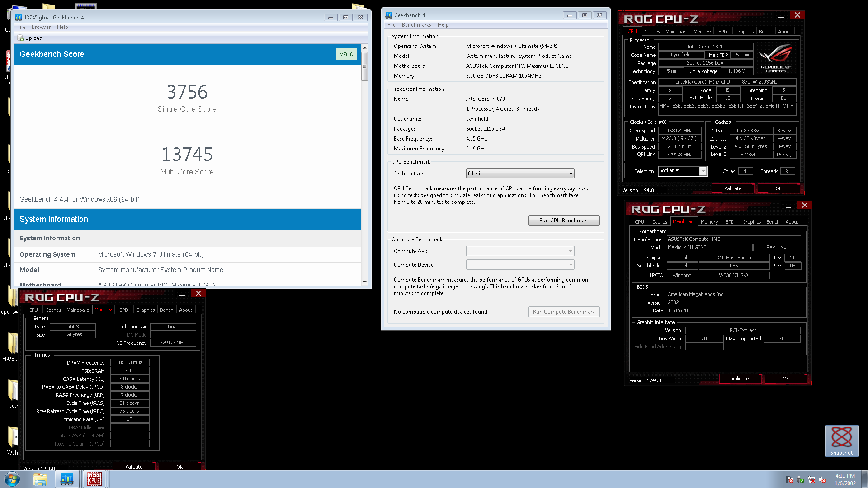Click the 13745 multi-core score
The image size is (868, 488).
click(x=187, y=154)
